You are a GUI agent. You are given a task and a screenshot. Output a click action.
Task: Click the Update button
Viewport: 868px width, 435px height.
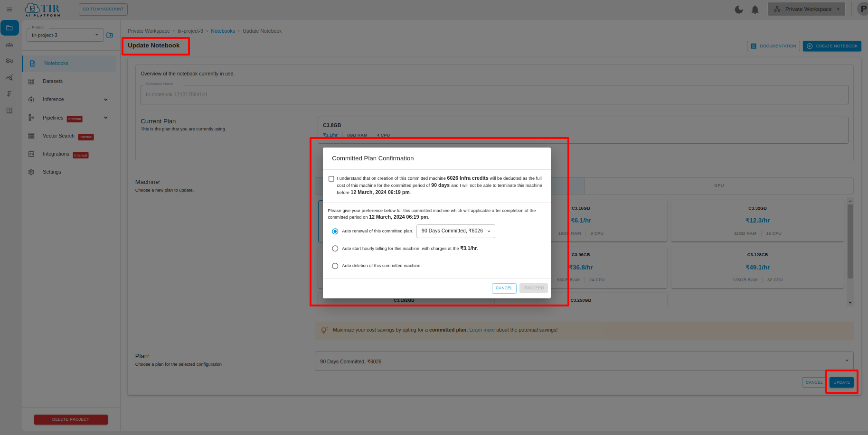pos(842,382)
